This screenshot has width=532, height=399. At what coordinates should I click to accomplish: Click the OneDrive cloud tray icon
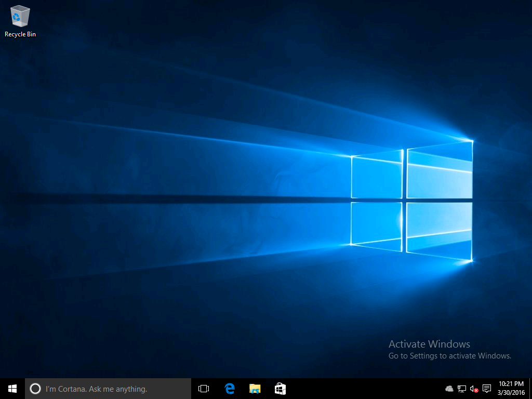(449, 389)
